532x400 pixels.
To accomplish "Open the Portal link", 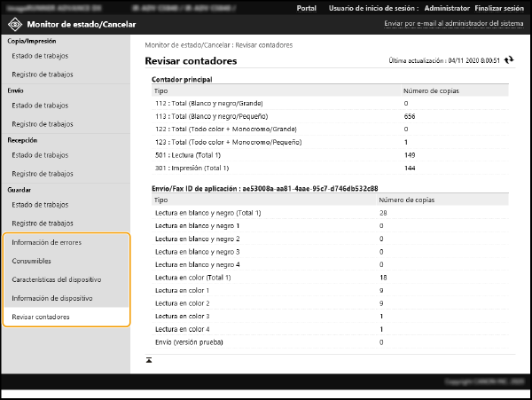I will (307, 7).
